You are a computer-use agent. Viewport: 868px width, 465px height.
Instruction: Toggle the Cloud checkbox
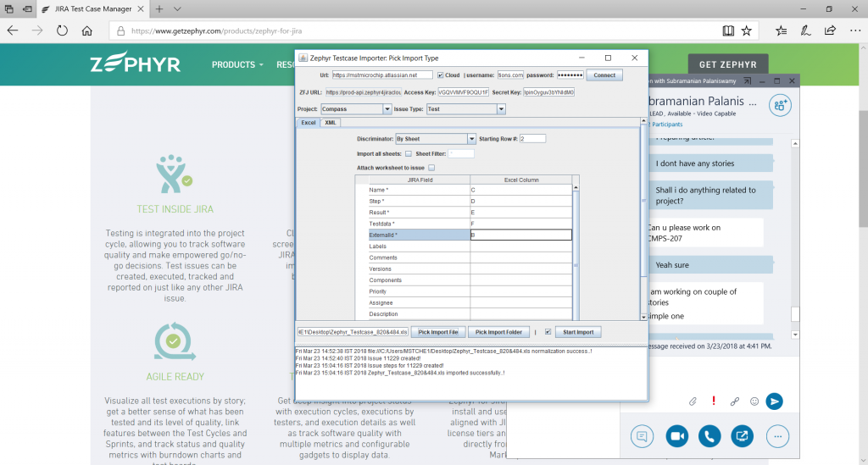pyautogui.click(x=439, y=75)
